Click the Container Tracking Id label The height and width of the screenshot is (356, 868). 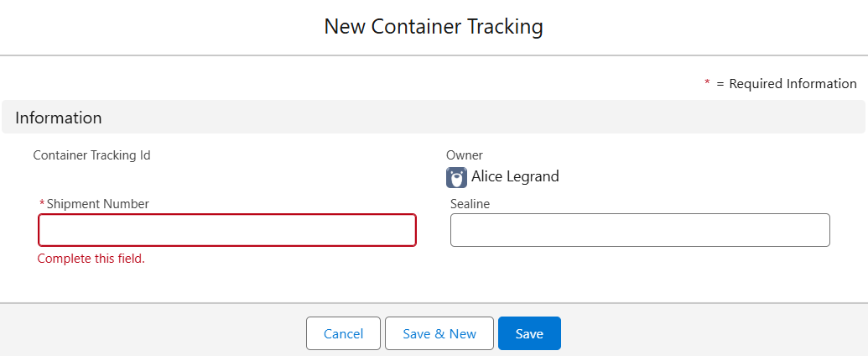(91, 155)
